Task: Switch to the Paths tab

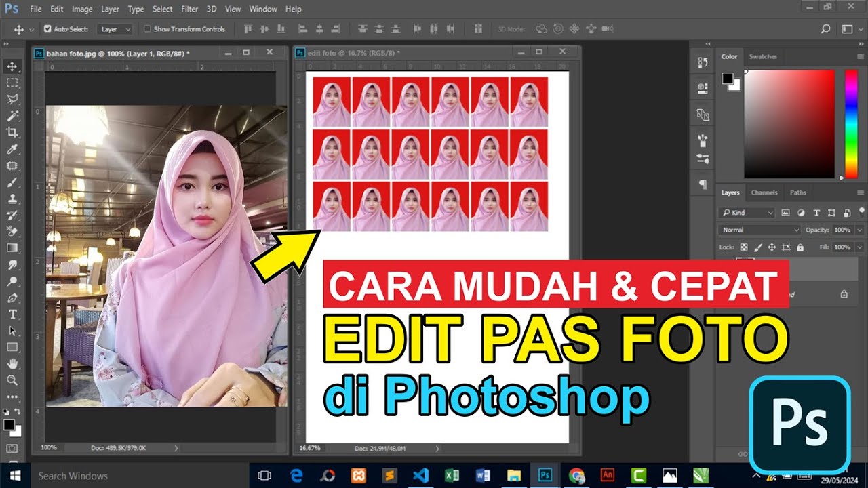Action: 798,192
